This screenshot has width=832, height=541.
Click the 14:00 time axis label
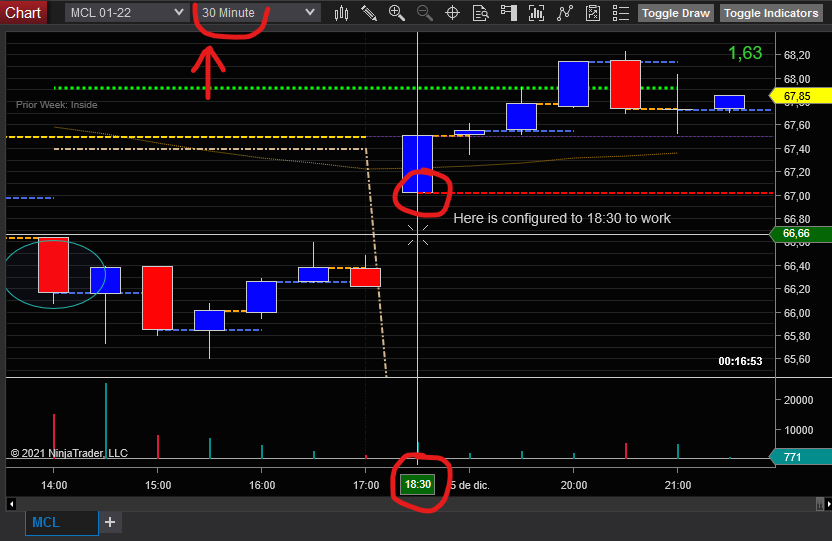coord(54,485)
